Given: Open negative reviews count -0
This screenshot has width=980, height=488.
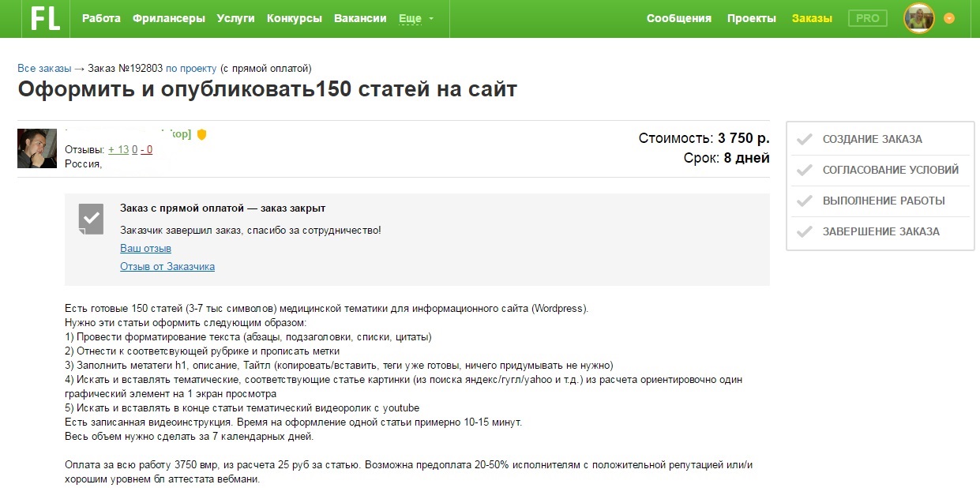Looking at the screenshot, I should click(147, 149).
